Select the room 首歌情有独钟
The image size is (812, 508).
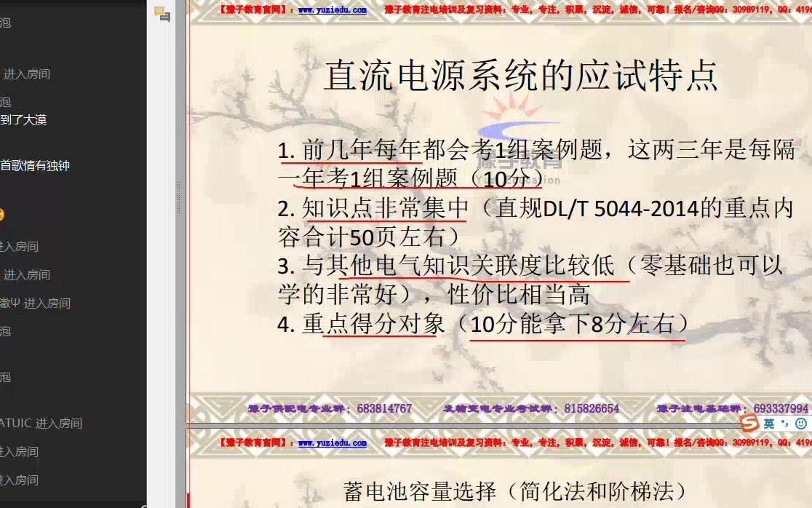(34, 165)
